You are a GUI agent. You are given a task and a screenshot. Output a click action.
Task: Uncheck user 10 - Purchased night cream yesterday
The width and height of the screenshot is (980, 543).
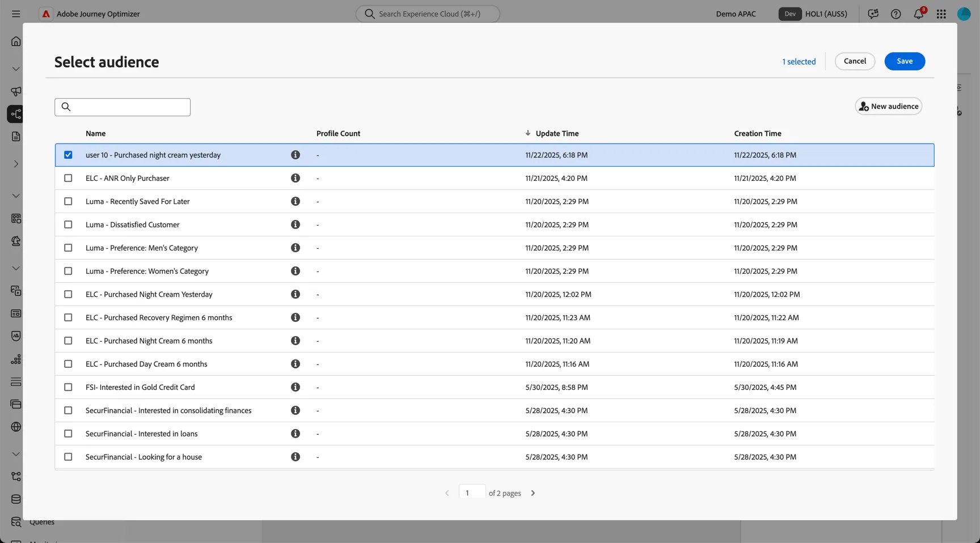coord(68,155)
